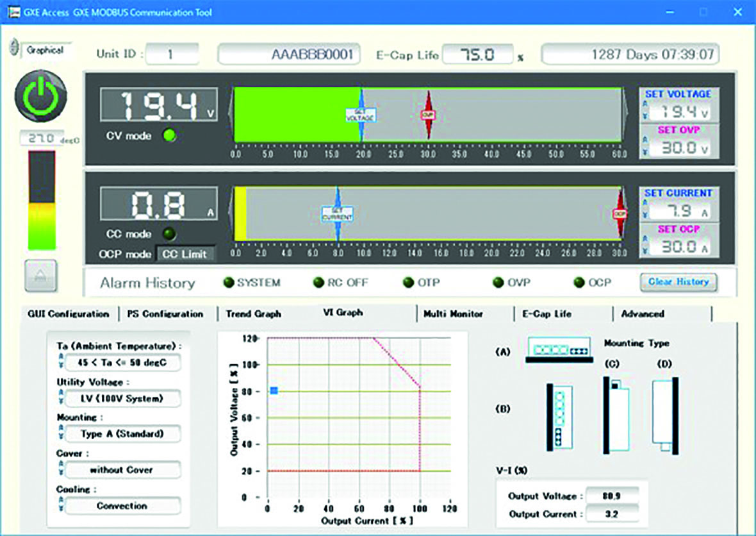Screen dimensions: 756x536
Task: Click the blue operating point on VI graph
Action: coord(274,390)
